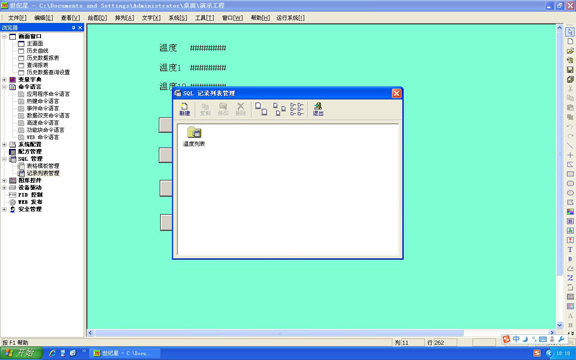
Task: Click 运行系统 in the menu bar
Action: pyautogui.click(x=290, y=18)
